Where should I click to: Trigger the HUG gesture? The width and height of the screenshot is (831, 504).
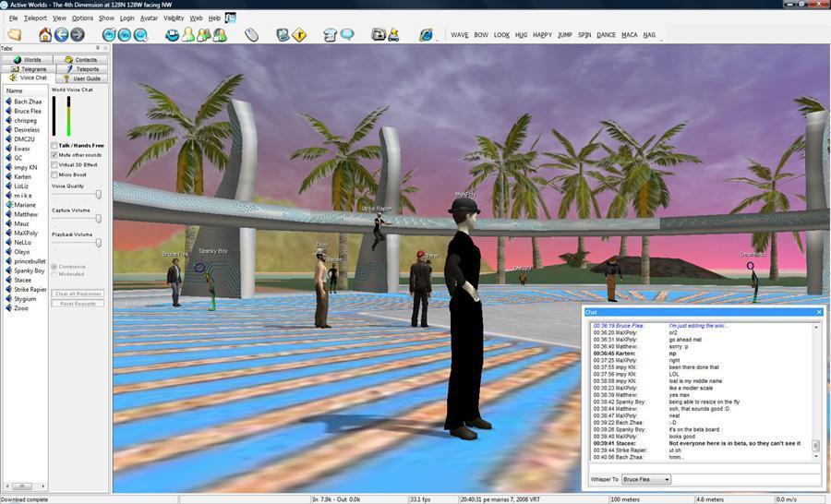click(x=521, y=35)
